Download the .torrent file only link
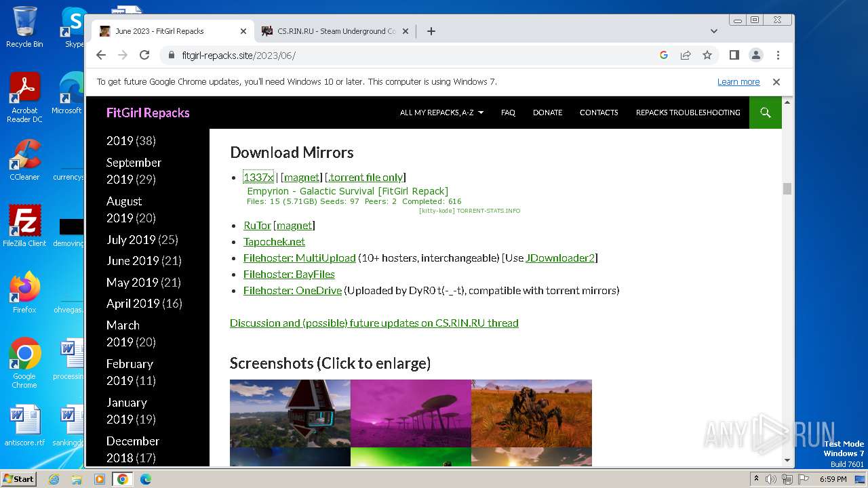Screen dimensions: 868x488 coord(366,177)
